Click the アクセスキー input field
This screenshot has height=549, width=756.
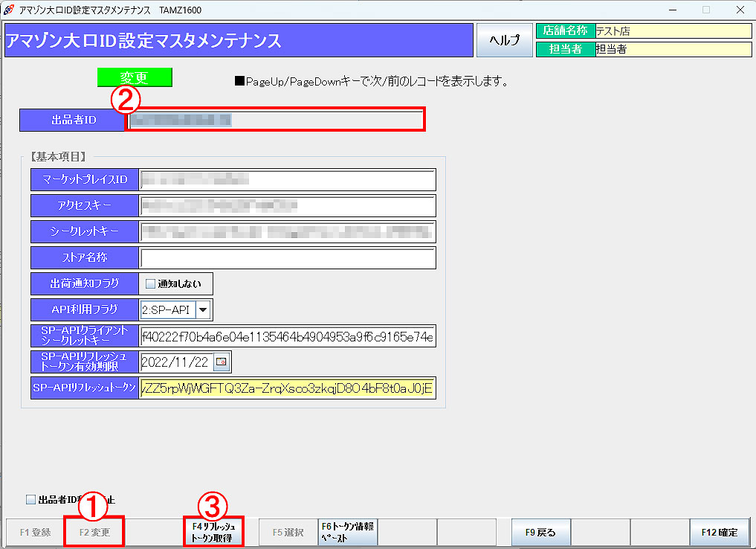point(287,206)
